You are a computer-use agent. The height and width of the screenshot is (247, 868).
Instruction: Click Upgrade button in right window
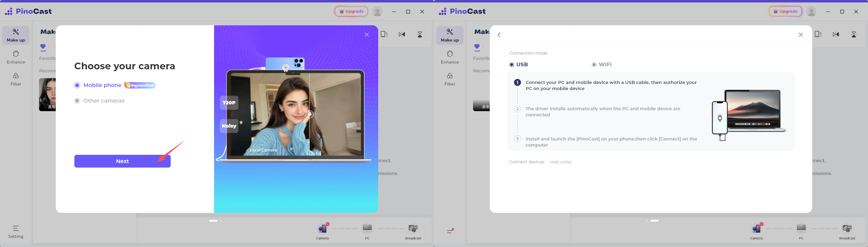[x=785, y=12]
